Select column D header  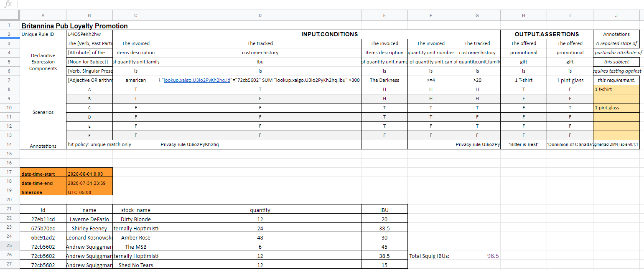pos(260,15)
